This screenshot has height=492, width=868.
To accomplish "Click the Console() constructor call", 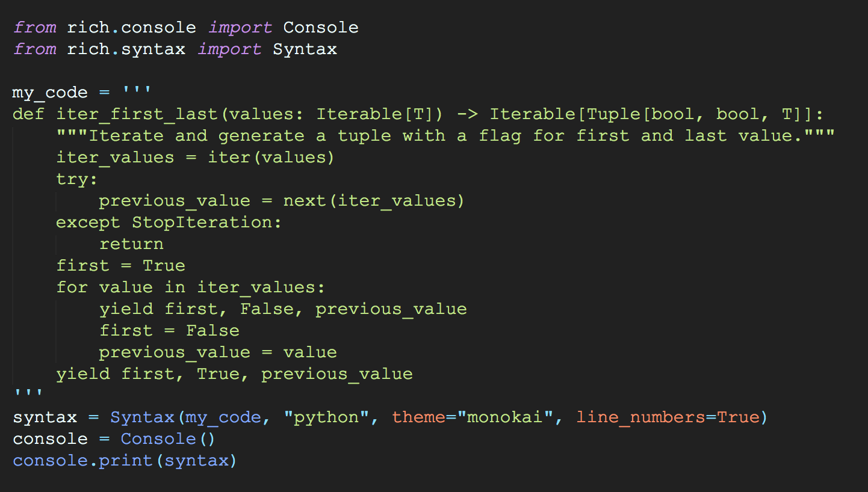I will pyautogui.click(x=167, y=439).
